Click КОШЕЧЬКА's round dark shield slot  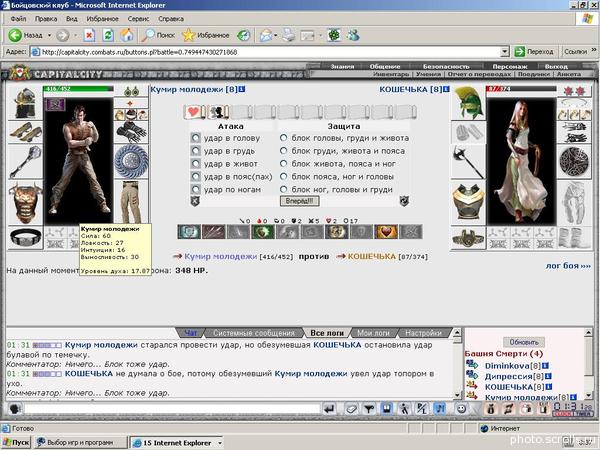click(574, 161)
